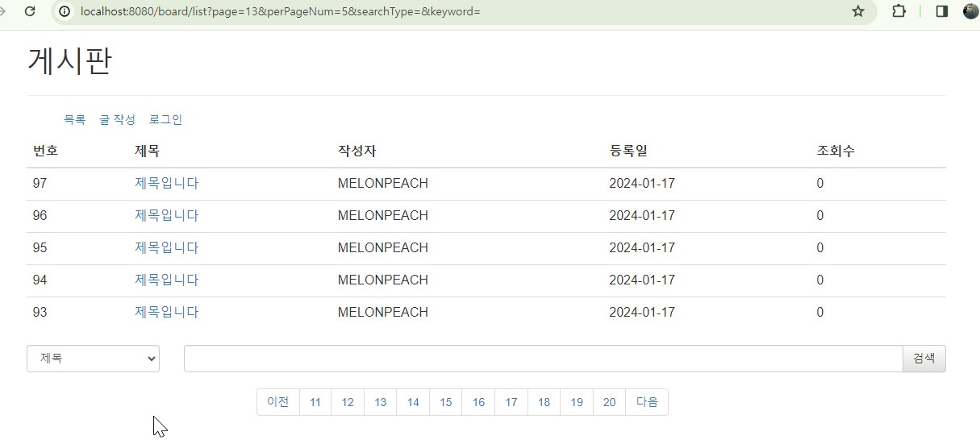The width and height of the screenshot is (980, 444).
Task: Select pagination page 11
Action: tap(315, 402)
